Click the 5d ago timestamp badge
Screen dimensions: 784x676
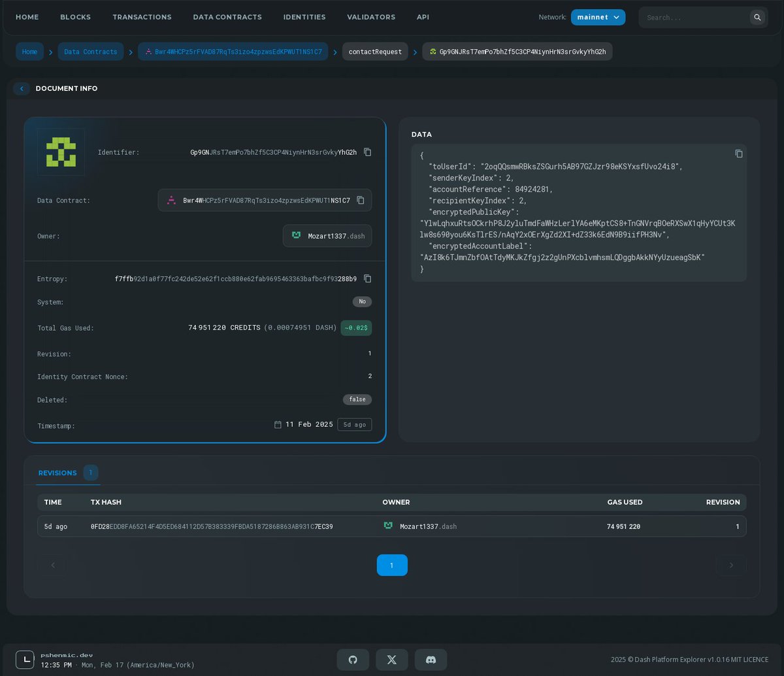[354, 424]
